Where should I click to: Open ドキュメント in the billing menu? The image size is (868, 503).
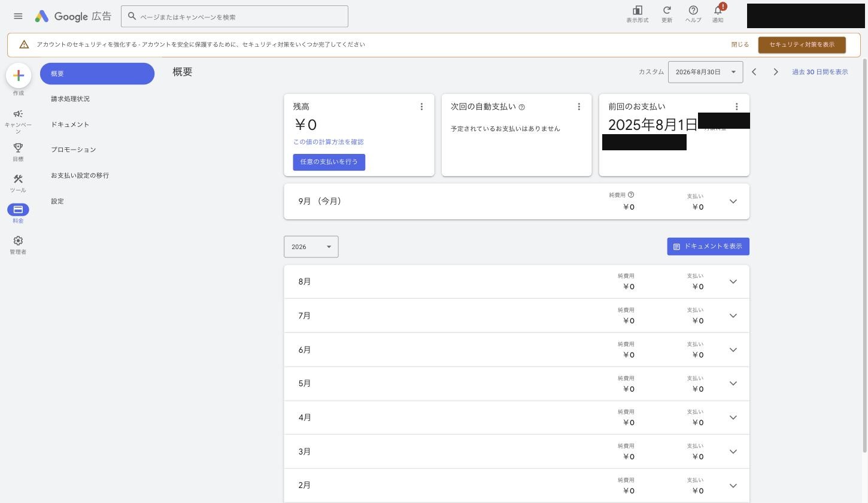pyautogui.click(x=70, y=125)
